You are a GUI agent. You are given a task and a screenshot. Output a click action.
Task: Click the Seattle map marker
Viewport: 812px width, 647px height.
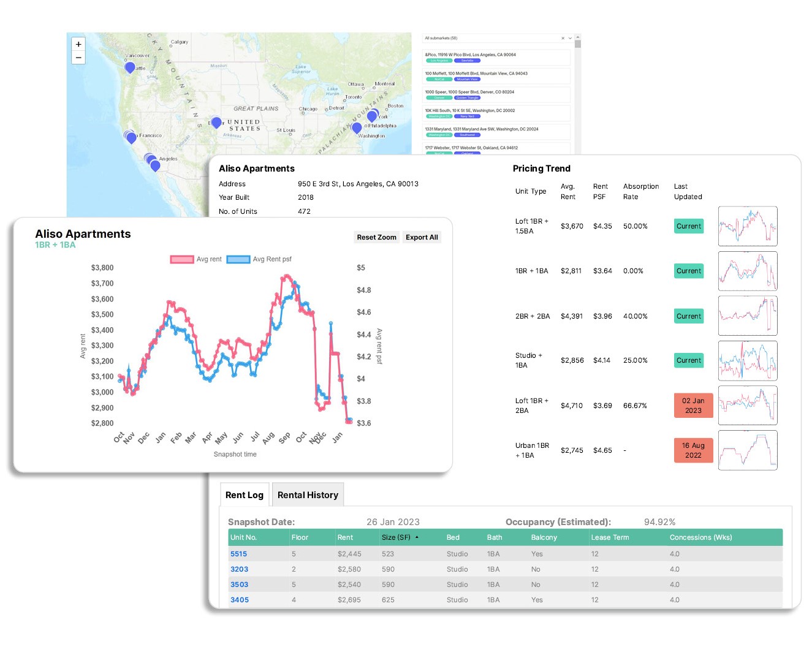coord(129,68)
